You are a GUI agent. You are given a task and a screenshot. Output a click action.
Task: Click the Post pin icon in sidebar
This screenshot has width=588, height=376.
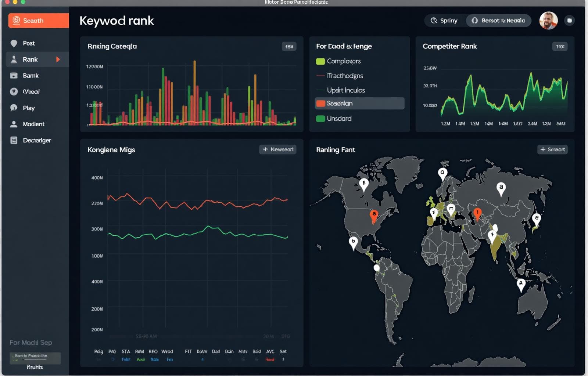point(14,43)
